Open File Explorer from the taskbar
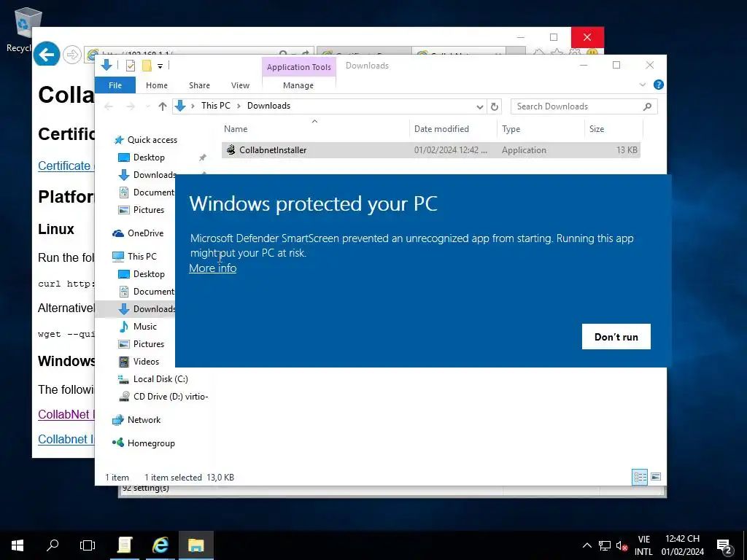 196,545
